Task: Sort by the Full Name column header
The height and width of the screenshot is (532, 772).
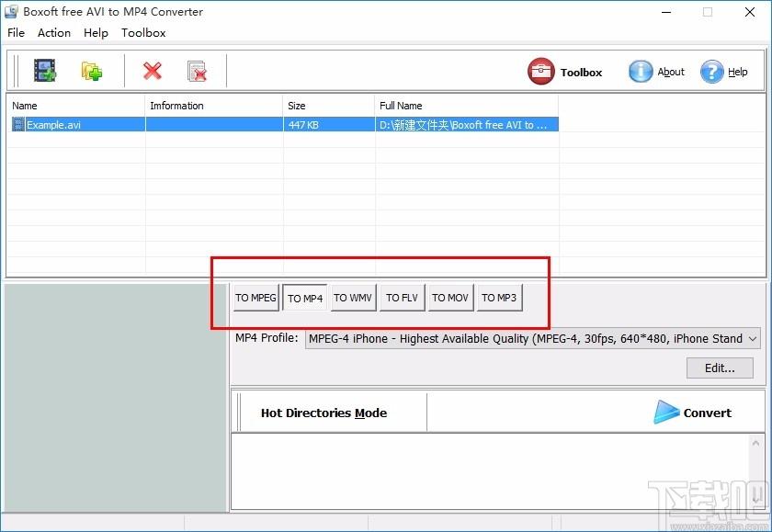Action: [x=466, y=106]
